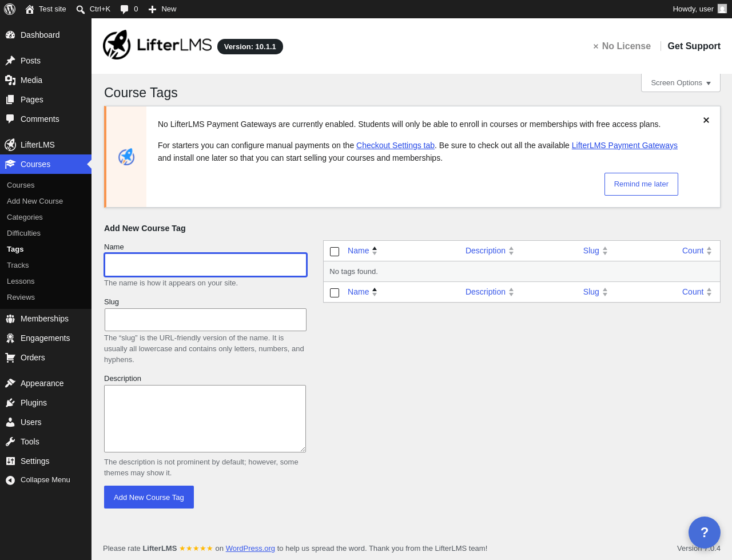Click the Appearance paintbrush icon
The height and width of the screenshot is (560, 732).
pyautogui.click(x=10, y=383)
